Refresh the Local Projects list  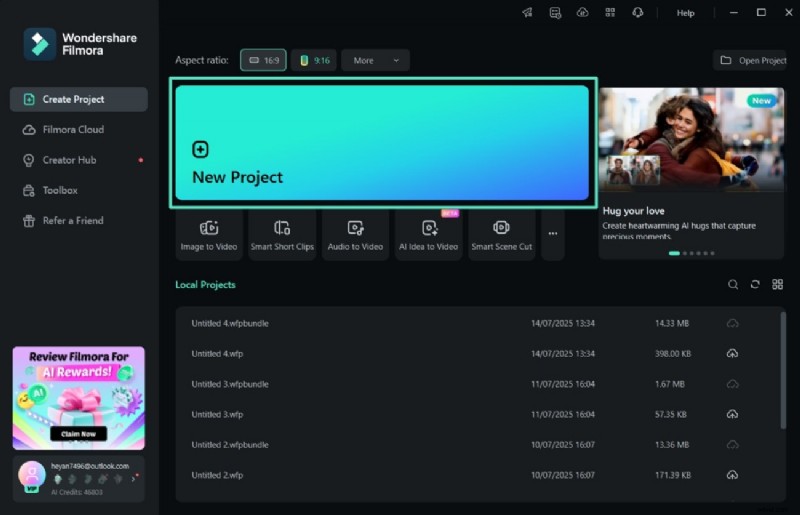coord(755,285)
